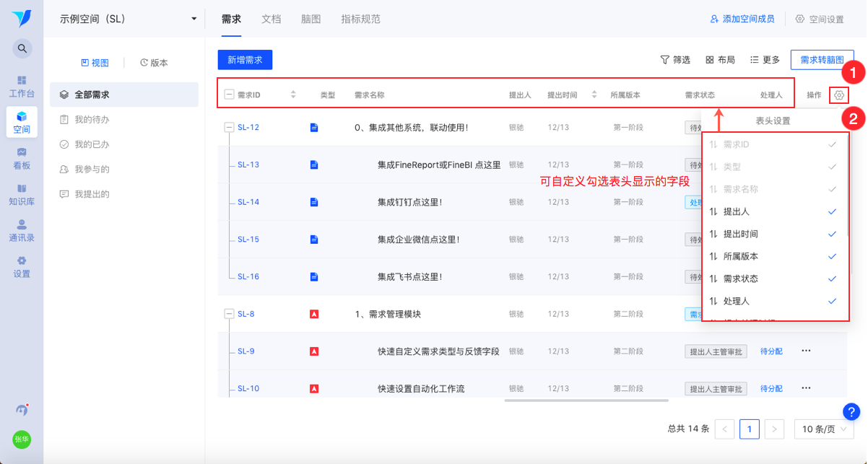The width and height of the screenshot is (868, 464).
Task: Open 示例空间（SL） space dropdown
Action: 128,19
